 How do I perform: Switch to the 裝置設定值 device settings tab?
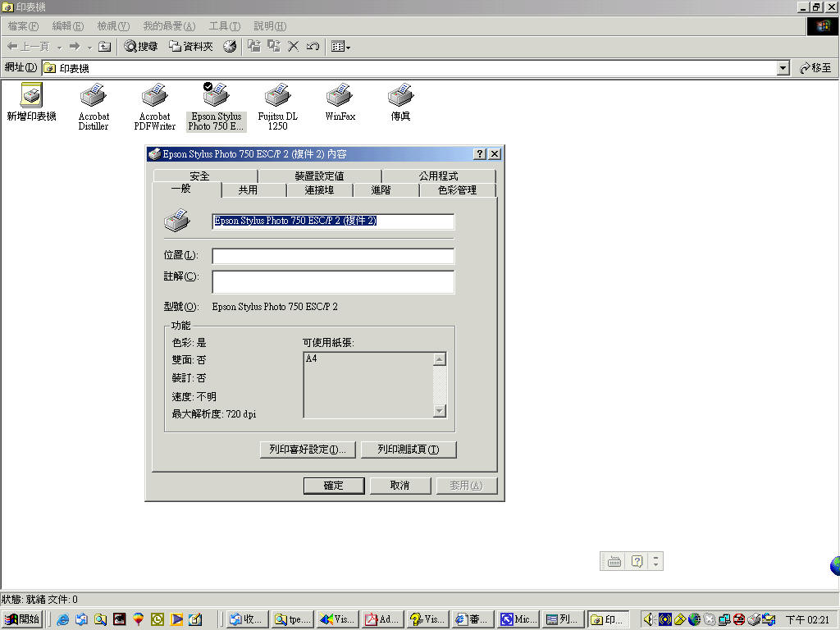(319, 176)
